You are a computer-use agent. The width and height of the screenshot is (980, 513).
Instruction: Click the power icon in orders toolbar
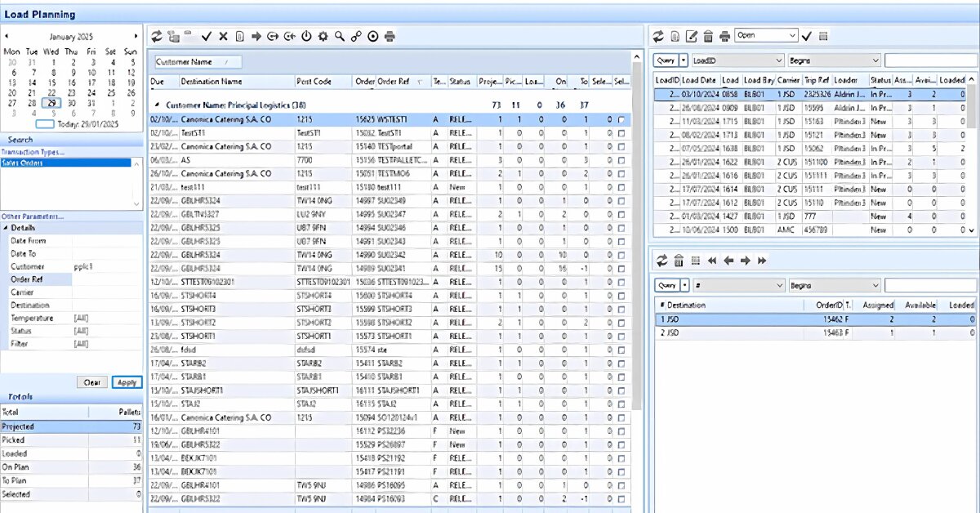coord(306,36)
